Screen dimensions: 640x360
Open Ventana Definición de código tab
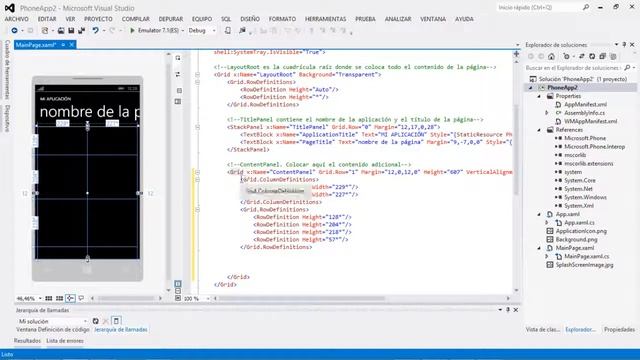tap(53, 329)
